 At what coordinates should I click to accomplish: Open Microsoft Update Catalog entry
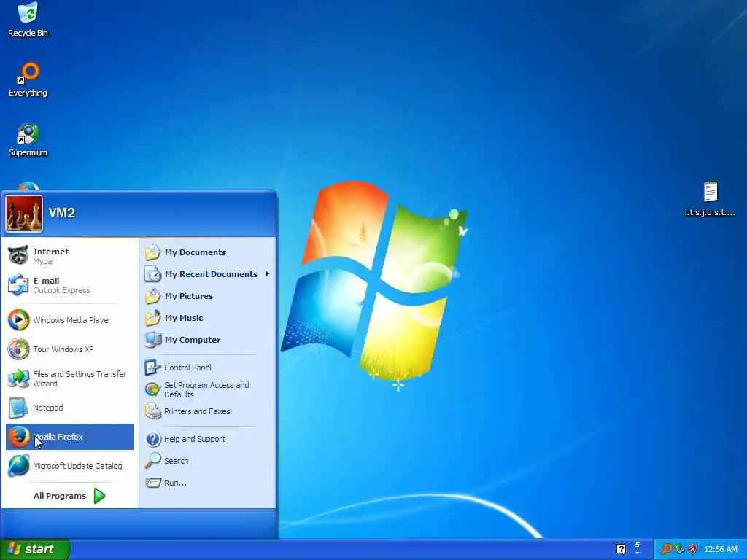[69, 466]
